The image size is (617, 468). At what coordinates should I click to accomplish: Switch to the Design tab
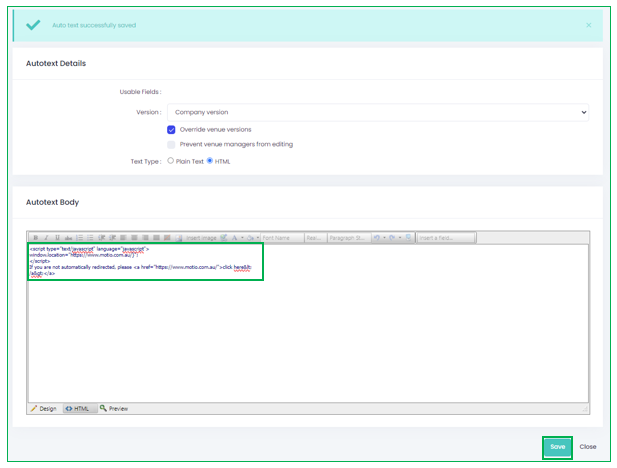(x=44, y=409)
